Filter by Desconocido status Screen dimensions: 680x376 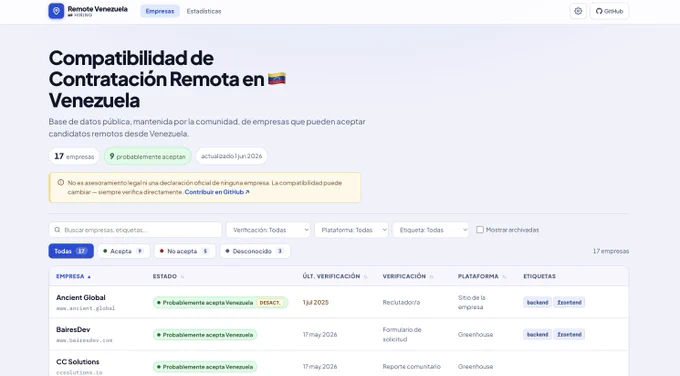(x=255, y=251)
